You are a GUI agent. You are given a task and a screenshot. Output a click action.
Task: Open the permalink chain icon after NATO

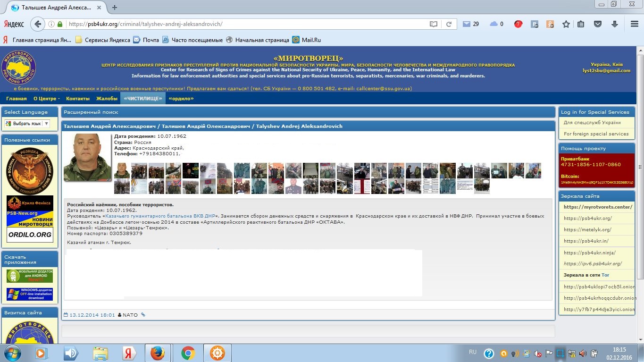click(143, 315)
